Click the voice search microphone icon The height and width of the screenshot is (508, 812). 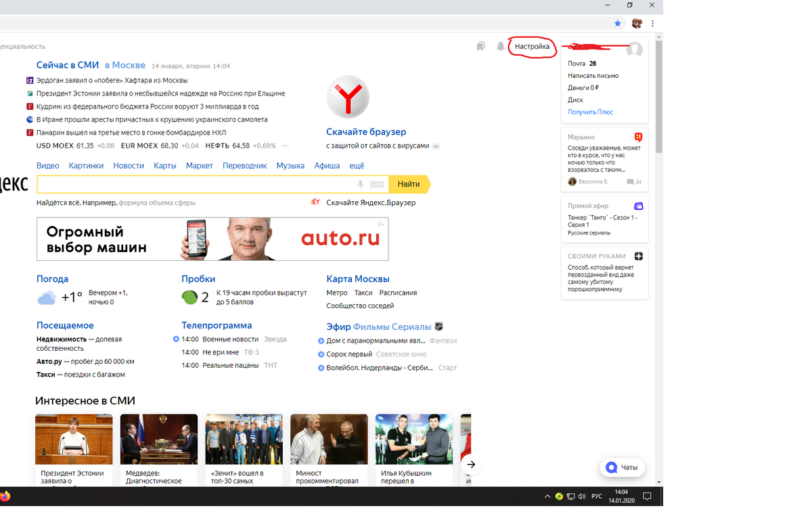tap(359, 184)
